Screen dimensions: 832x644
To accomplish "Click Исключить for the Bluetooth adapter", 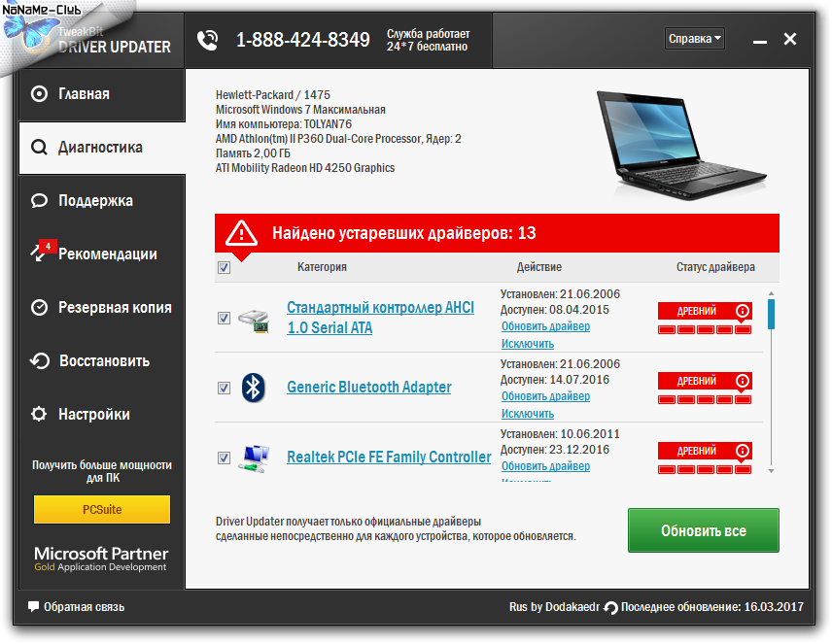I will (x=528, y=414).
